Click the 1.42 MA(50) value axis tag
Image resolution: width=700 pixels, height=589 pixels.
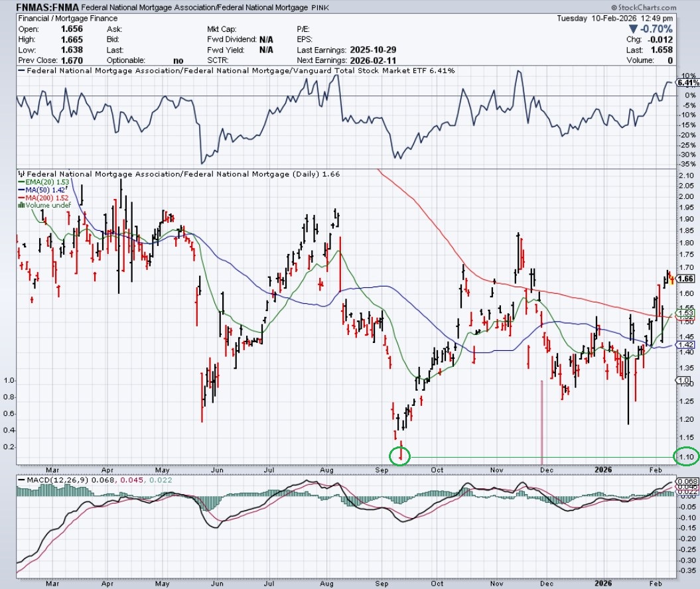click(x=686, y=345)
